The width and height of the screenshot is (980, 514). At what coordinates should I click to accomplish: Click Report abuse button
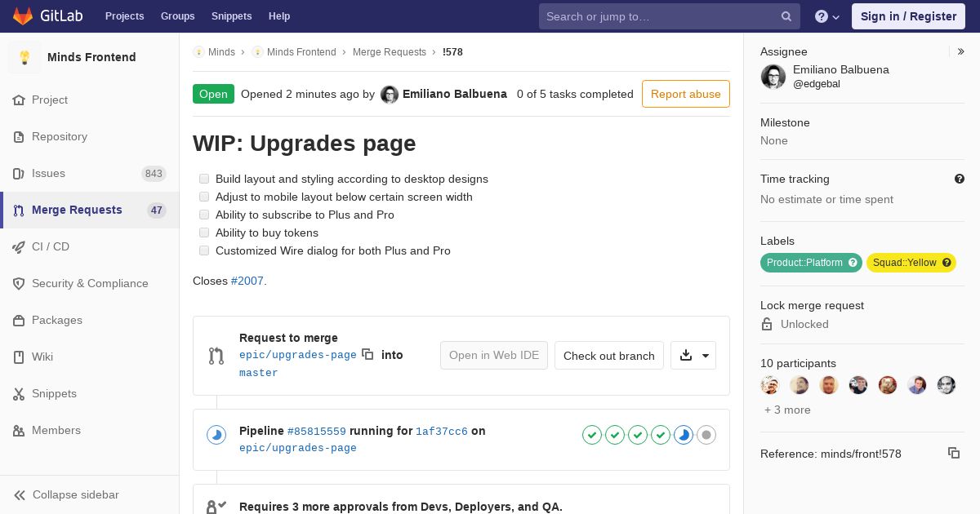(x=686, y=94)
